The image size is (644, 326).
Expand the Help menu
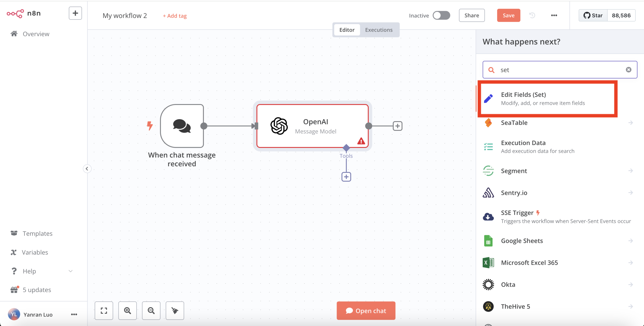coord(42,271)
